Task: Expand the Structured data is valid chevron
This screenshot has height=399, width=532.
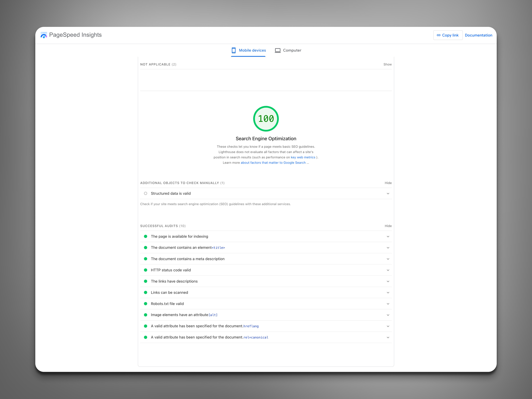Action: pos(388,194)
